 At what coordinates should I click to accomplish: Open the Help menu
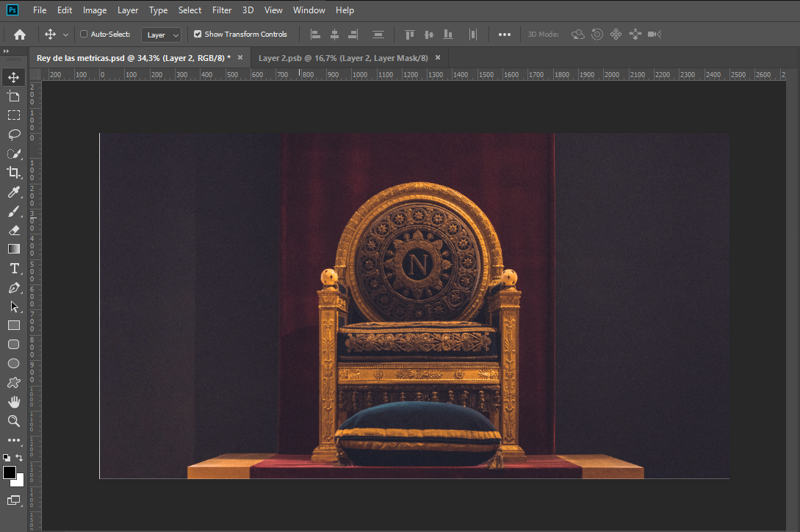pyautogui.click(x=345, y=10)
